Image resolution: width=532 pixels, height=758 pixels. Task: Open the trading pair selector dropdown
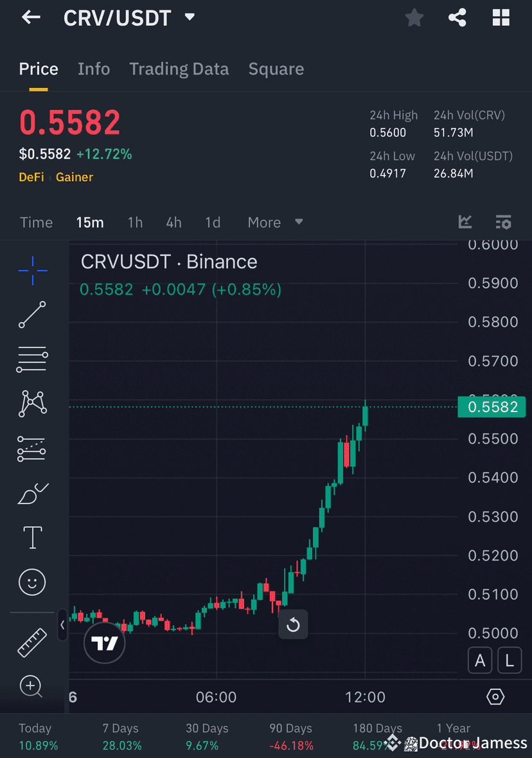[189, 17]
